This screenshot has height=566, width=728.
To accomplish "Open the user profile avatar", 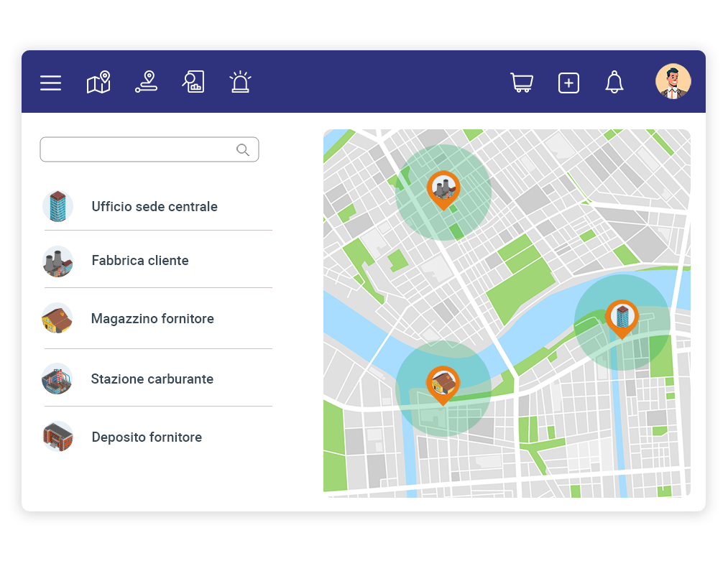I will pos(673,82).
